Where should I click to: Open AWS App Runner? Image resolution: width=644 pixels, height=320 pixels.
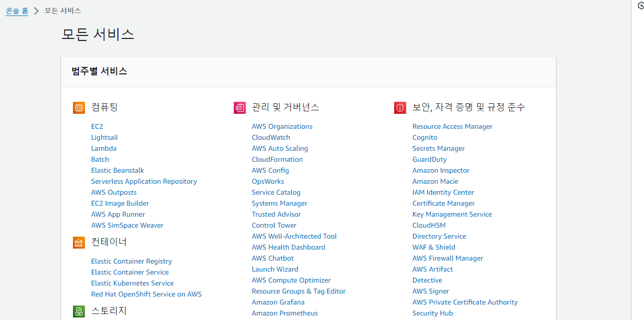pos(118,214)
